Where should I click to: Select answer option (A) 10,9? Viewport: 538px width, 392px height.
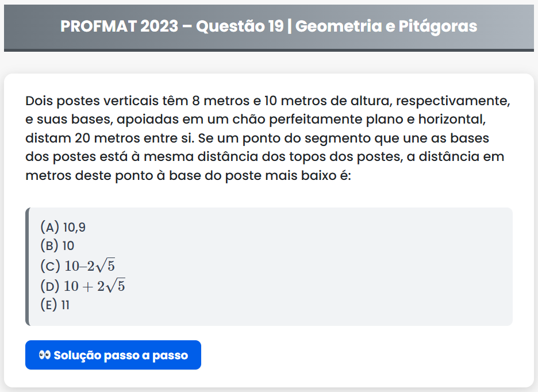[x=63, y=227]
